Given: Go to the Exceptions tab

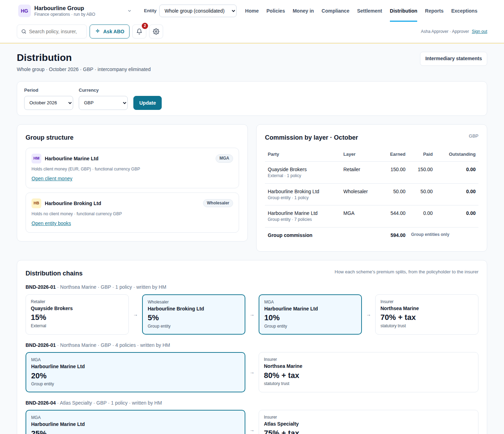Looking at the screenshot, I should [x=464, y=11].
